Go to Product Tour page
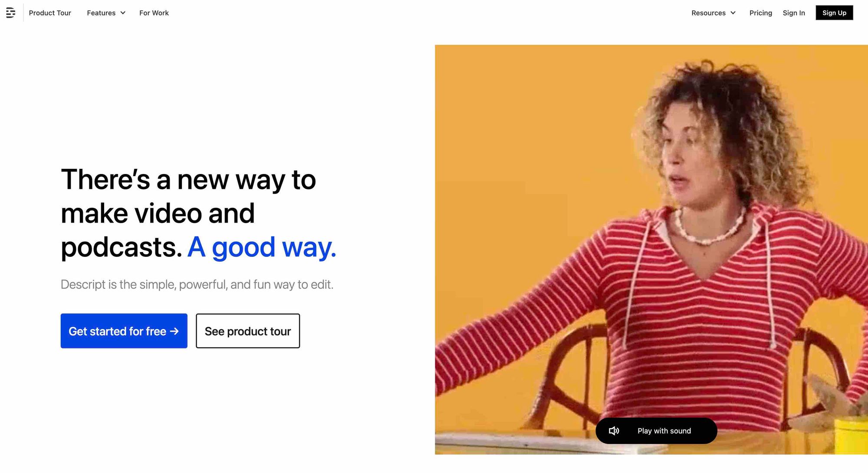Screen dimensions: 868x473 (50, 13)
